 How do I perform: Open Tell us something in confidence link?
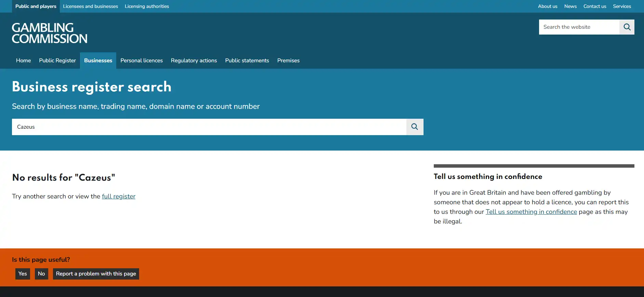(531, 212)
